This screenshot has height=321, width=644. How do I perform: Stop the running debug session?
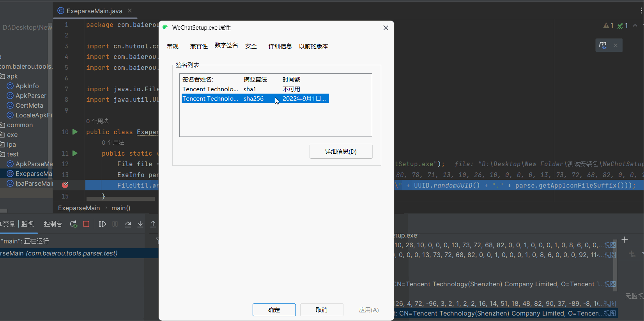[x=86, y=224]
